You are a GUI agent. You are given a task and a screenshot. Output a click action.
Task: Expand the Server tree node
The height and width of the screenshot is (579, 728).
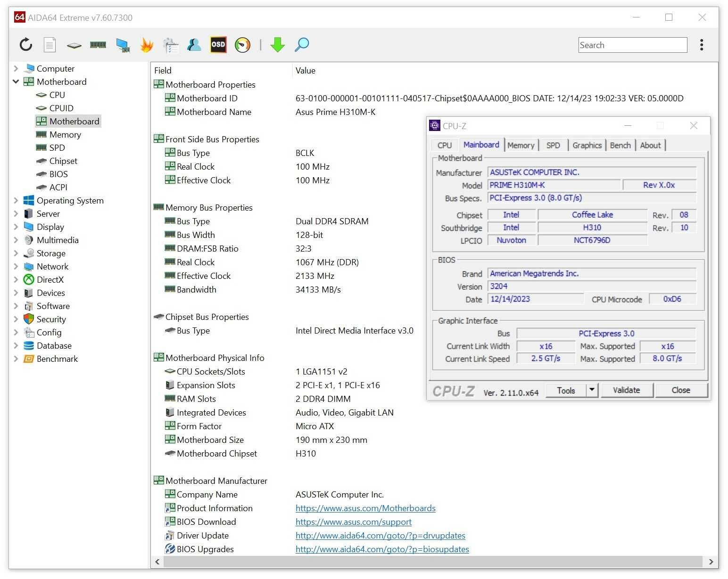click(x=16, y=213)
